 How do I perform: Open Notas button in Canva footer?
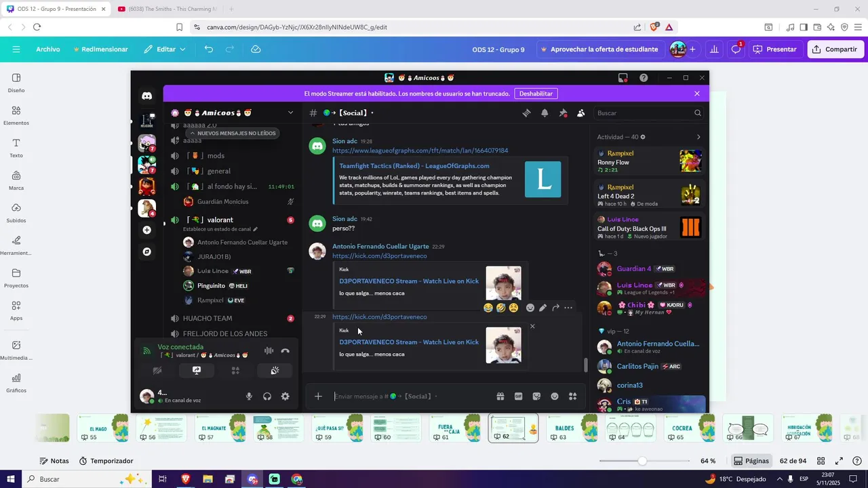(x=54, y=461)
